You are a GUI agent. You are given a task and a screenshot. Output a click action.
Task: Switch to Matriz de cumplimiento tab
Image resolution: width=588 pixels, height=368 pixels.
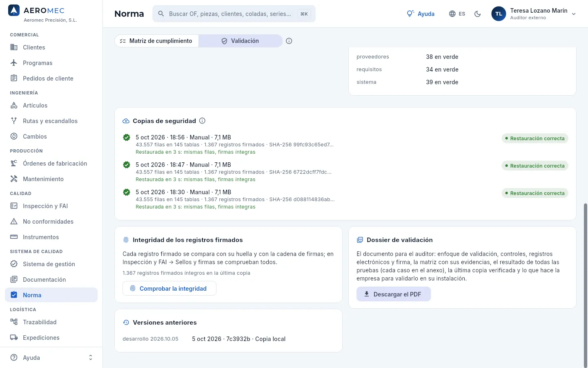point(156,41)
